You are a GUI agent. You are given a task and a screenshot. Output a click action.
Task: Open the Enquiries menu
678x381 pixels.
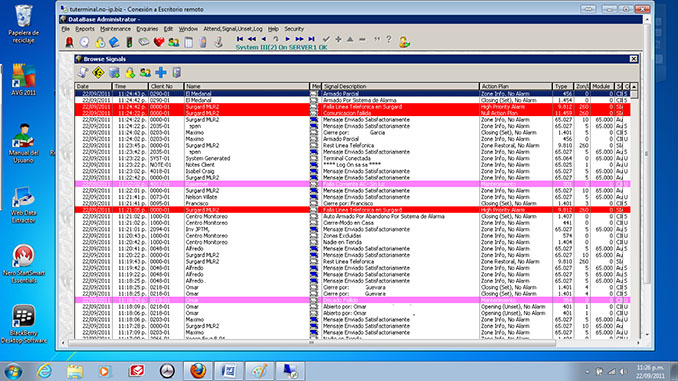click(x=147, y=29)
